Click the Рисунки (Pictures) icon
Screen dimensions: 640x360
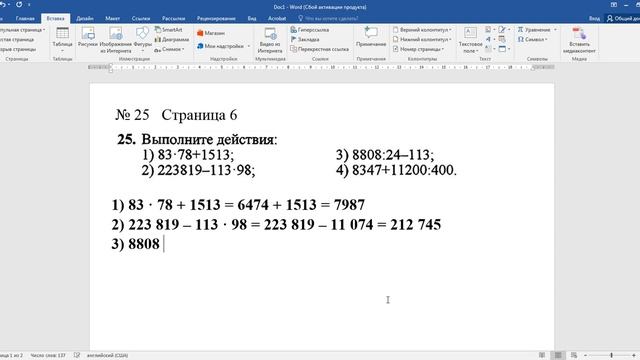click(88, 38)
